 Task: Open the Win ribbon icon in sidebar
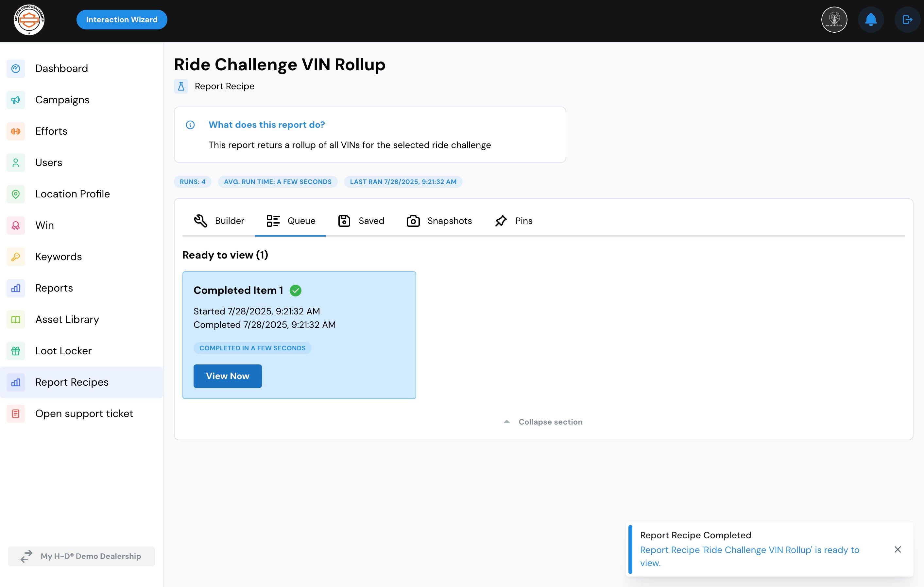[x=16, y=225]
